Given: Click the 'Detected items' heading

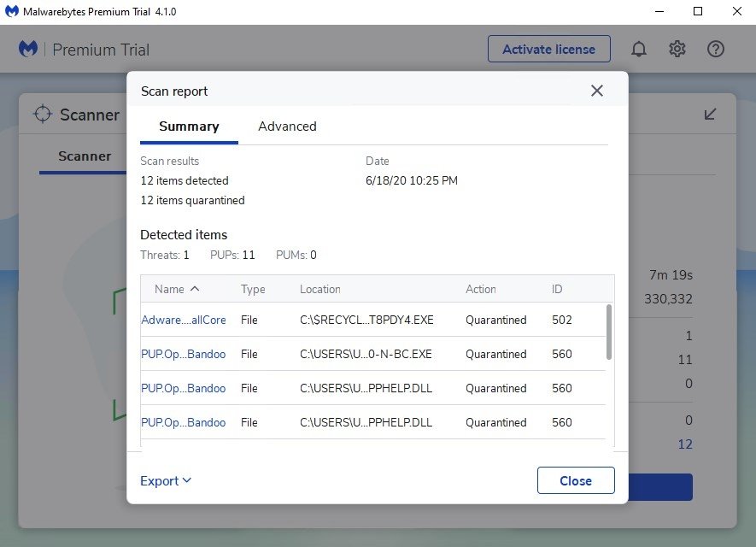Looking at the screenshot, I should pyautogui.click(x=184, y=235).
